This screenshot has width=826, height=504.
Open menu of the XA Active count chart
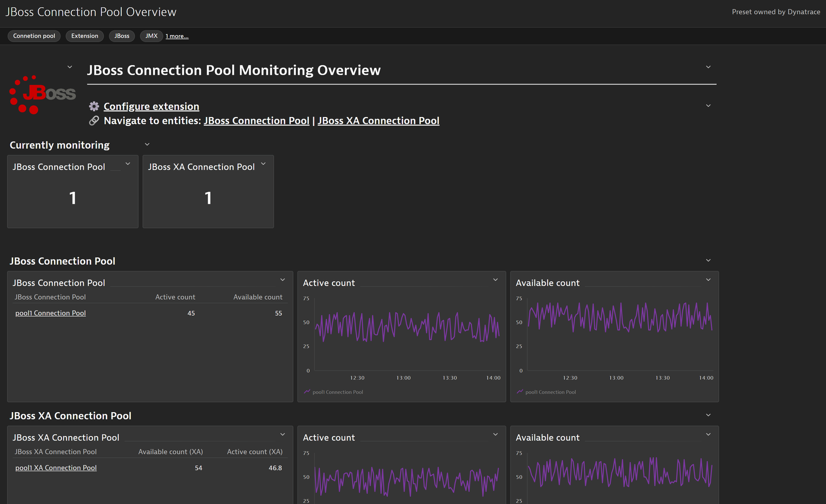(496, 434)
